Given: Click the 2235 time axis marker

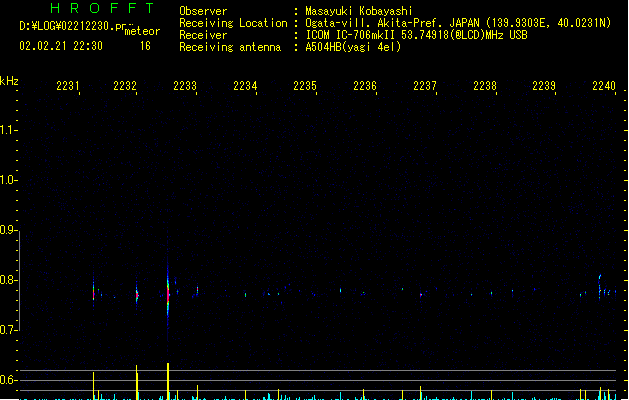Looking at the screenshot, I should tap(305, 86).
